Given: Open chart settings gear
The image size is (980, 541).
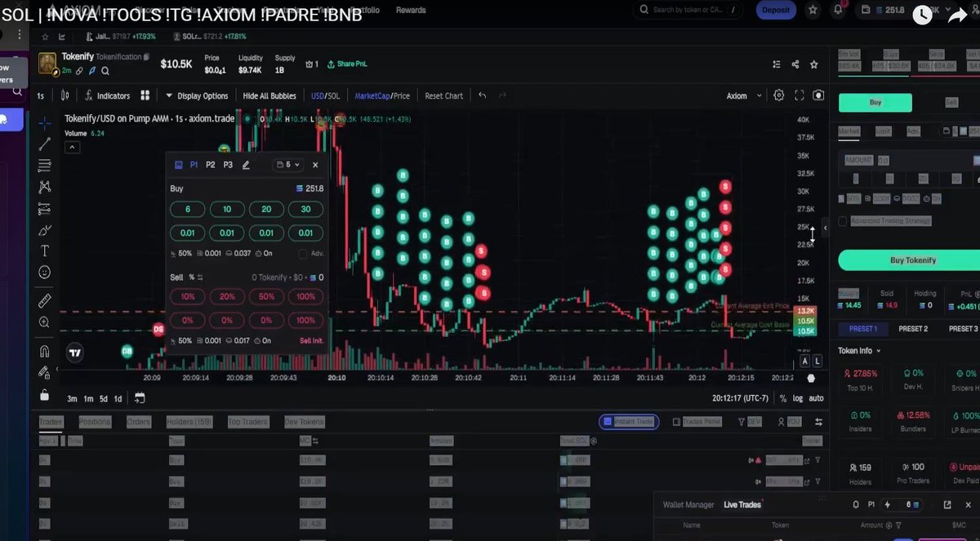Looking at the screenshot, I should pyautogui.click(x=779, y=95).
